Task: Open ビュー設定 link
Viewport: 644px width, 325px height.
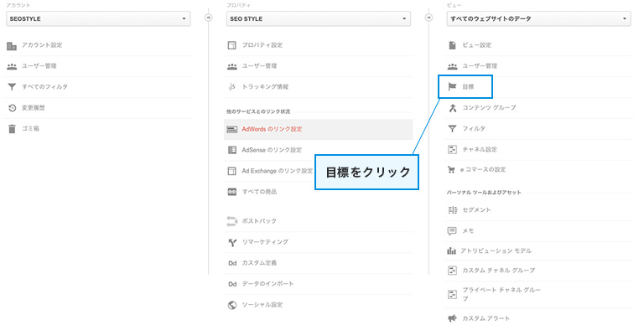Action: coord(477,45)
